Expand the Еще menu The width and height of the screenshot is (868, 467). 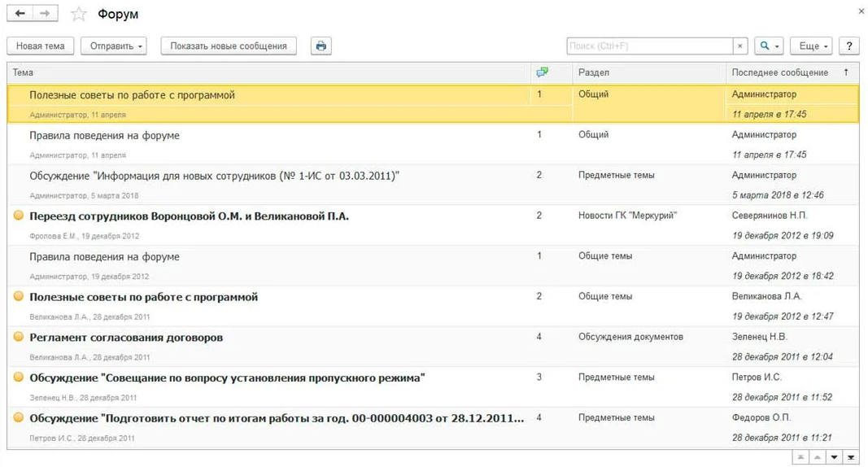pos(813,46)
